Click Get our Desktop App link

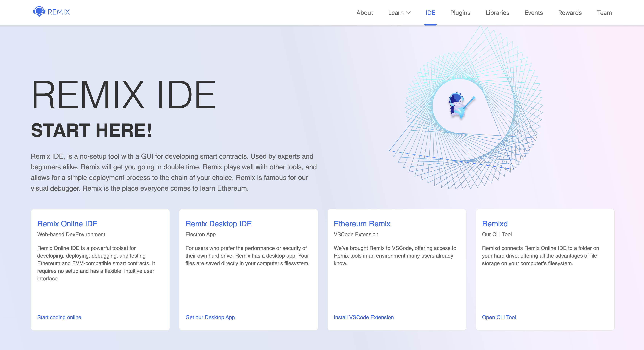(210, 317)
